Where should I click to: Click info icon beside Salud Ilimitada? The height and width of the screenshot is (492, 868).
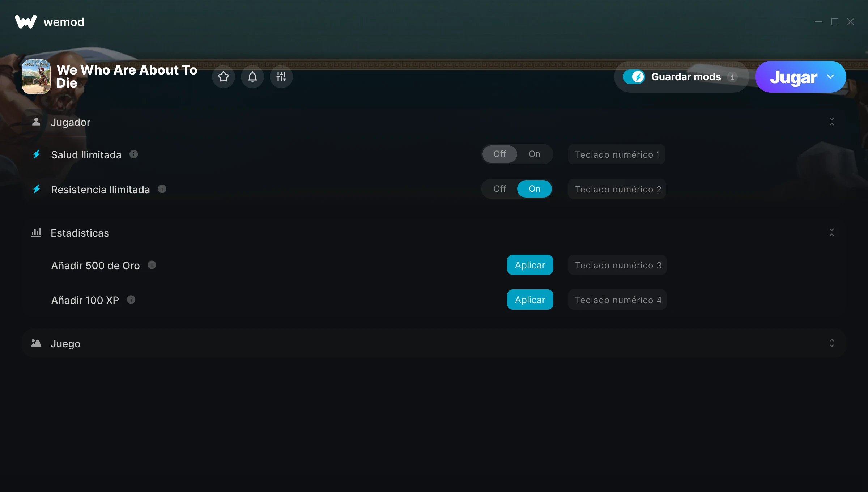[x=134, y=154]
